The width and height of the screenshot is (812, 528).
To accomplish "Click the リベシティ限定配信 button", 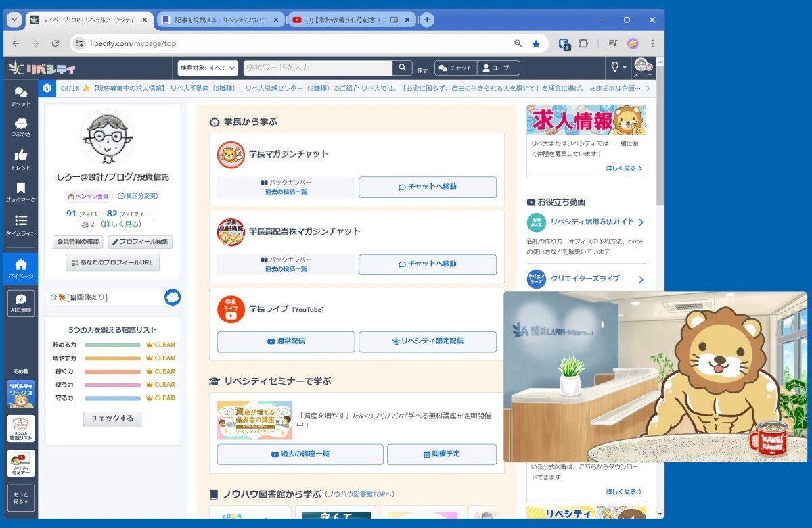I will coord(428,341).
